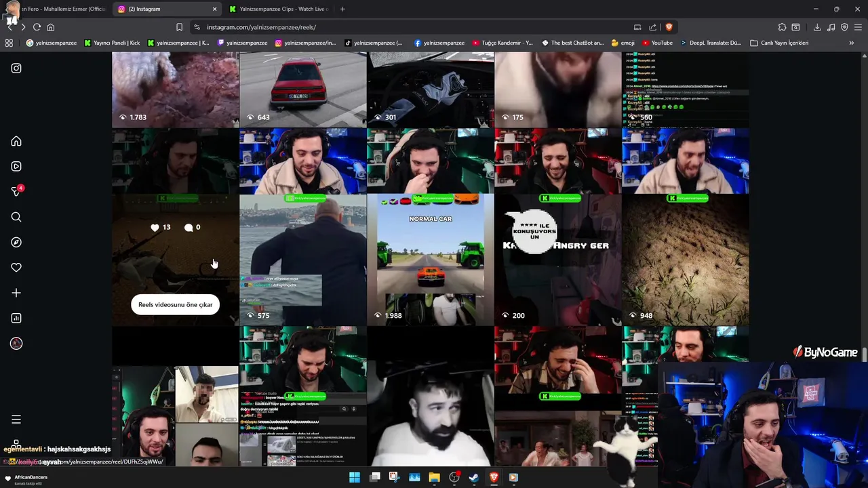Open Reels from the Instagram sidebar

pyautogui.click(x=16, y=166)
